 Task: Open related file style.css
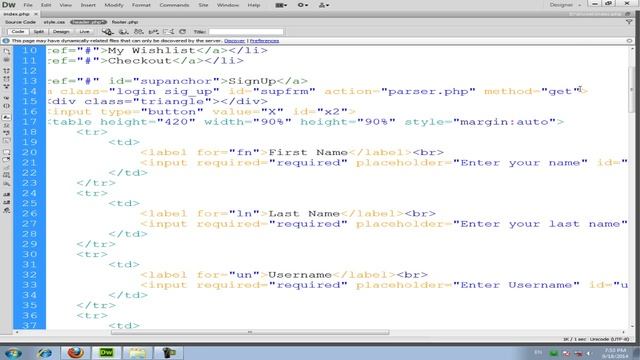(54, 22)
